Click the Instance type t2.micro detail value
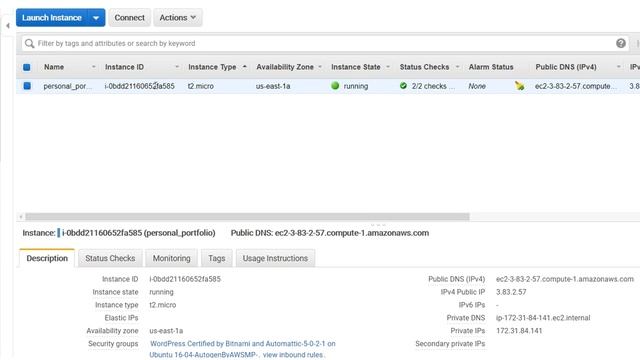640x360 pixels. [x=162, y=305]
